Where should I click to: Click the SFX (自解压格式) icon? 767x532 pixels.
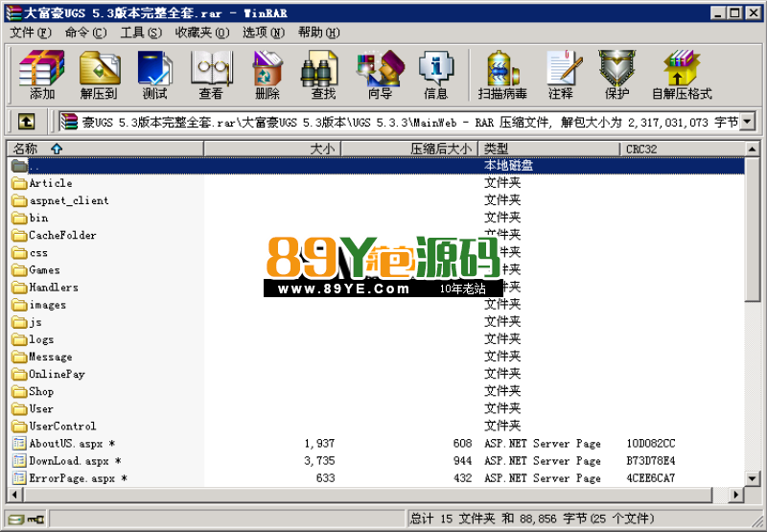tap(682, 75)
